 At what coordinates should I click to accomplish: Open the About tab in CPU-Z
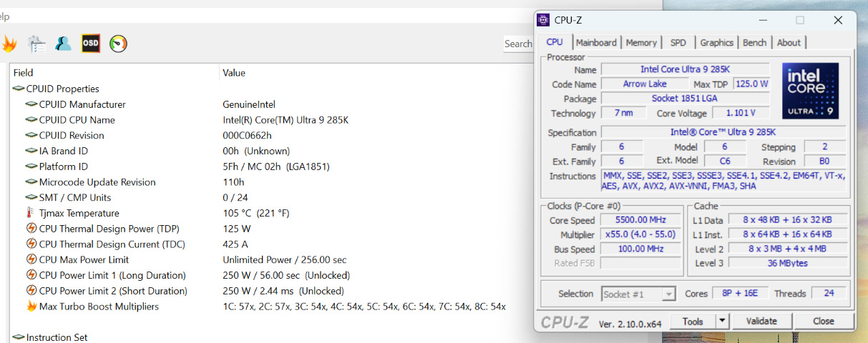click(x=789, y=43)
